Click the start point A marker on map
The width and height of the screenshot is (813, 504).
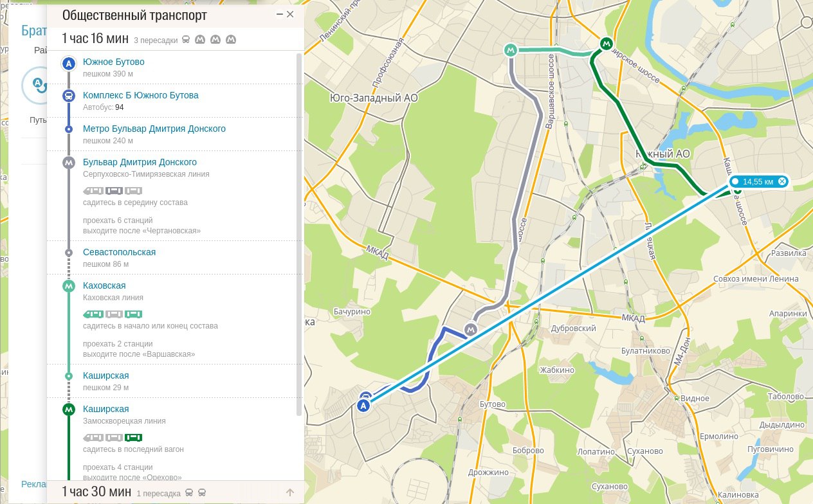click(364, 406)
